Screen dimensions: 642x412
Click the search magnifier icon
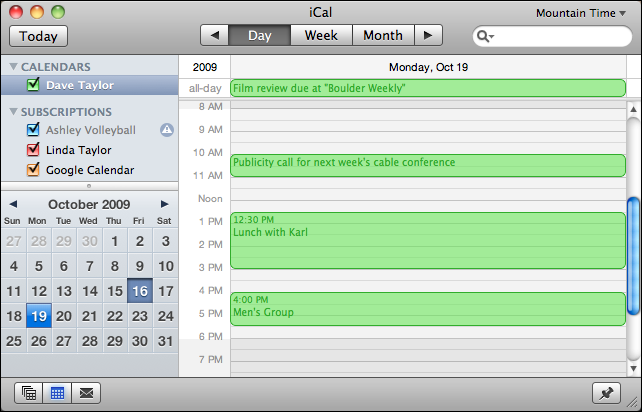(x=485, y=37)
